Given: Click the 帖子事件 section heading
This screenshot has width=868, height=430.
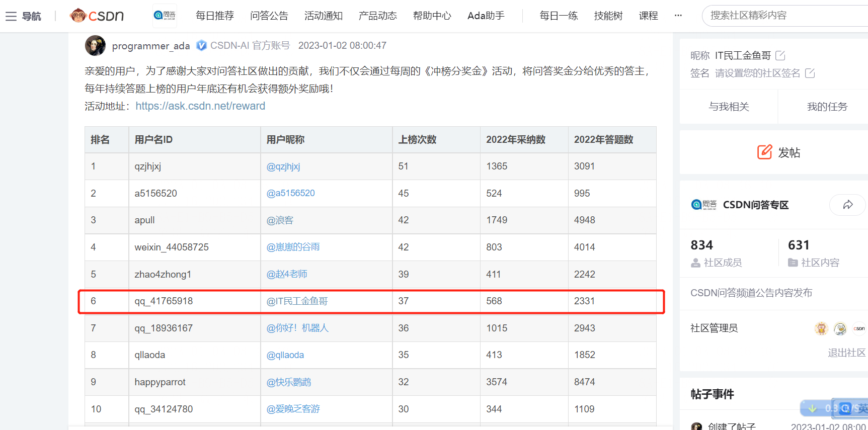Looking at the screenshot, I should [x=712, y=394].
